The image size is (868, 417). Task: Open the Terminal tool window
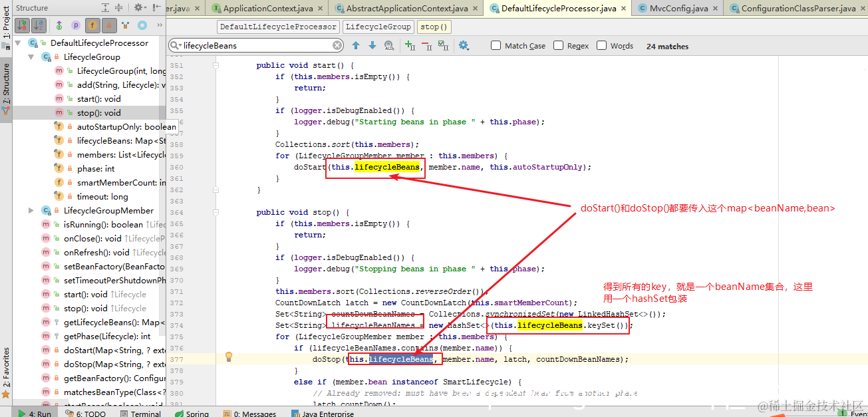coord(139,413)
